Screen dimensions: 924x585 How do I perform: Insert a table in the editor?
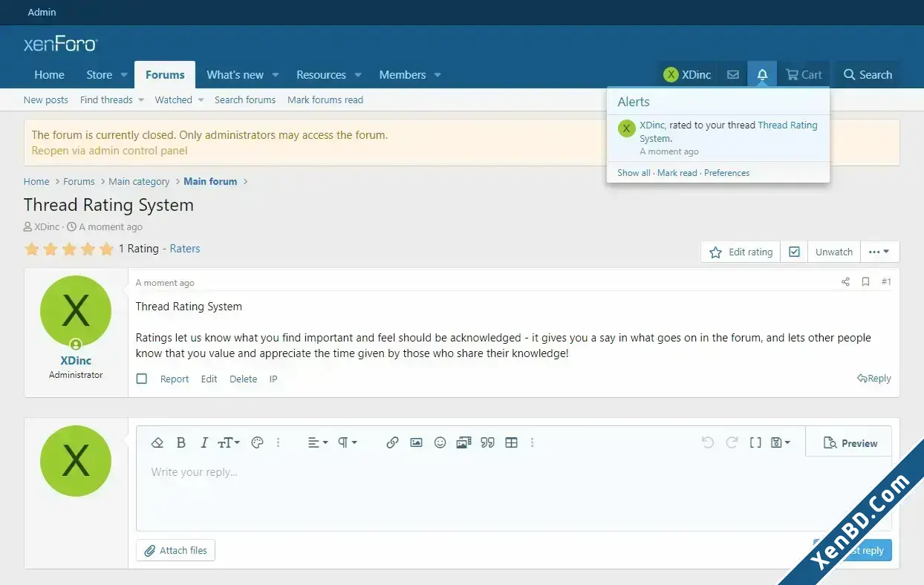pos(511,442)
